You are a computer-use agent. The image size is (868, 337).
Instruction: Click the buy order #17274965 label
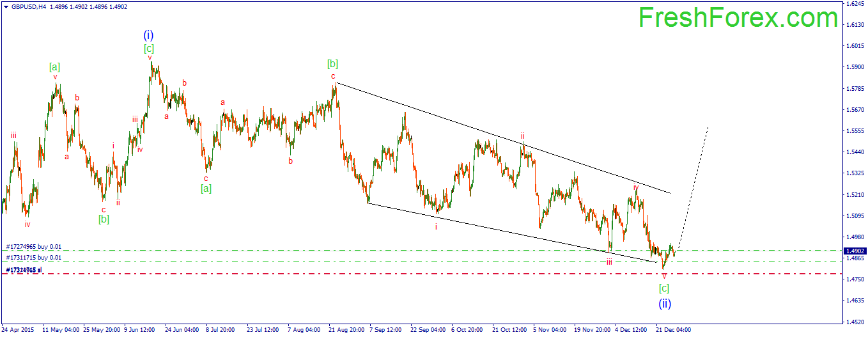point(34,246)
